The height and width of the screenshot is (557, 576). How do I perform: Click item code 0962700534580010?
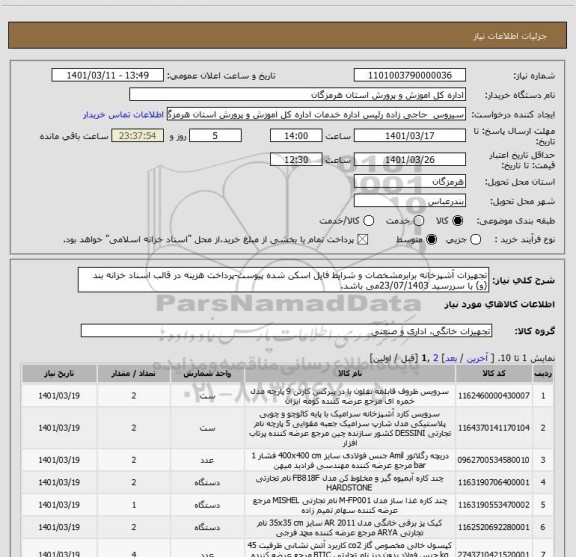click(493, 460)
